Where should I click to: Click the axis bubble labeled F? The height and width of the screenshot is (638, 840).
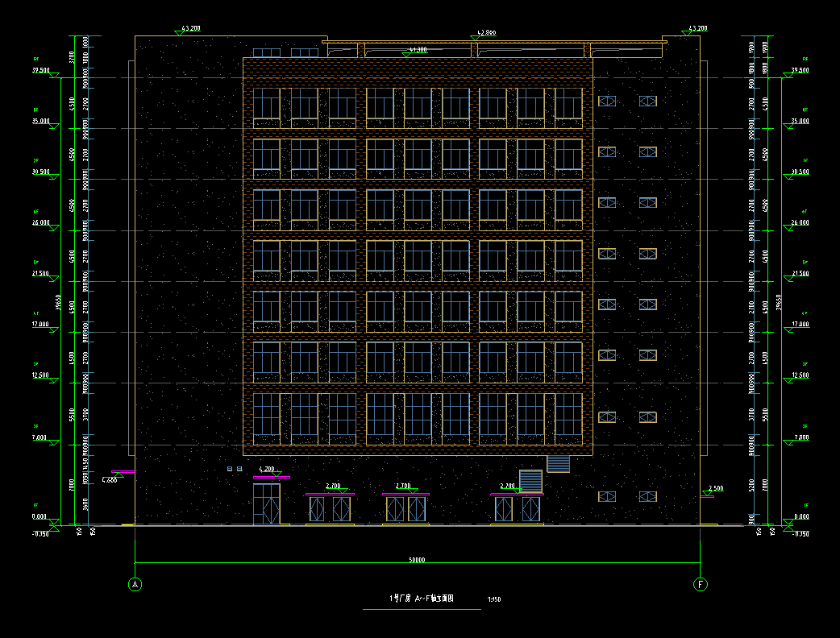pyautogui.click(x=701, y=584)
